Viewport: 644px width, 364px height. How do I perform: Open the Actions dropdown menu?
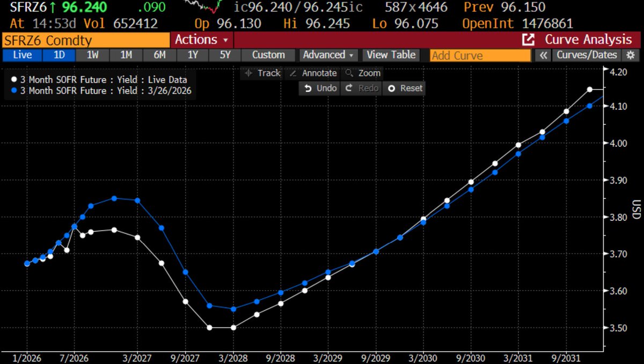tap(202, 39)
